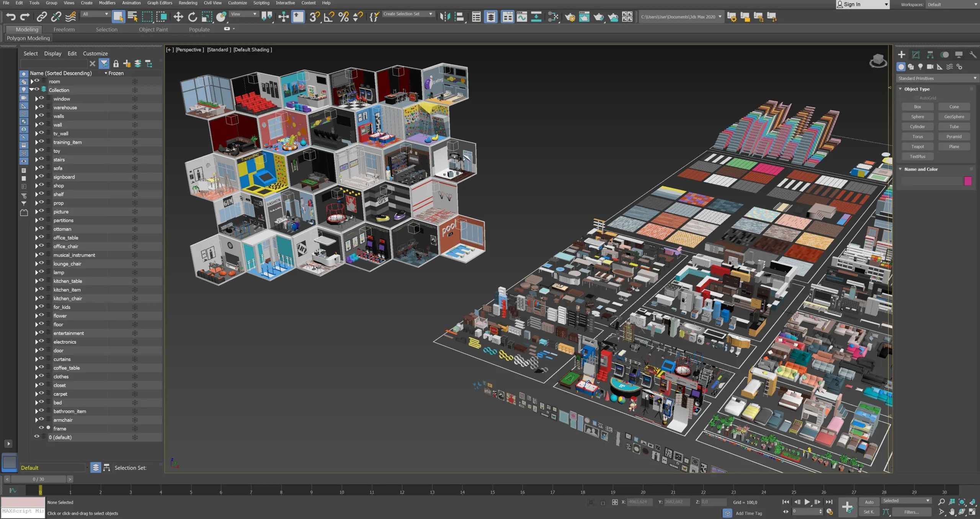
Task: Toggle Percent Snap
Action: click(x=343, y=16)
